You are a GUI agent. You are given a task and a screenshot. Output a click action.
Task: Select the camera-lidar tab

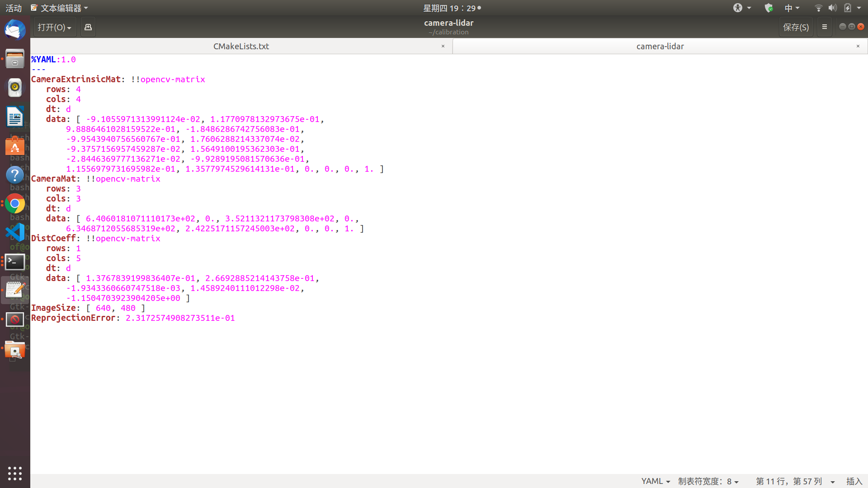[660, 46]
